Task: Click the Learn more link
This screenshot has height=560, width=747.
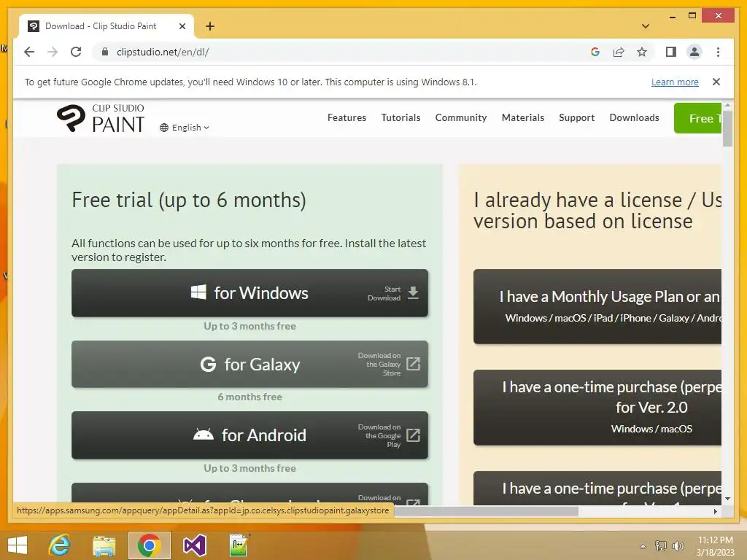Action: [x=675, y=82]
